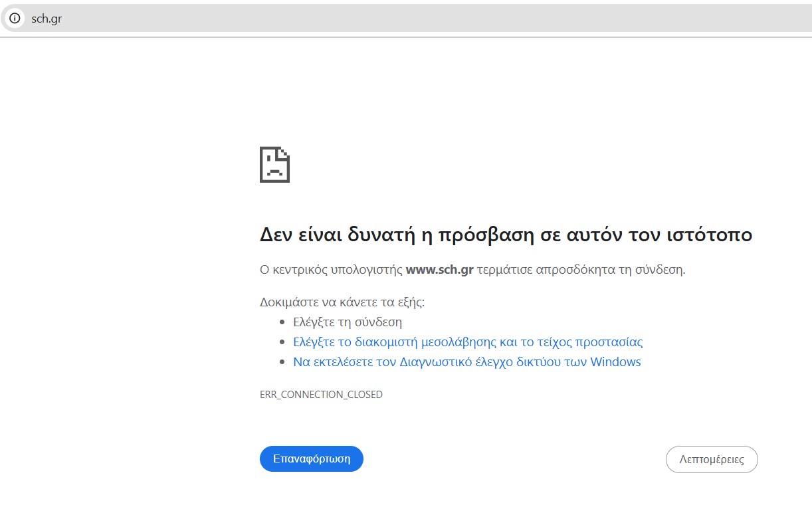Screen dimensions: 812x507
Task: Click the sch.gr URL text
Action: pyautogui.click(x=47, y=19)
